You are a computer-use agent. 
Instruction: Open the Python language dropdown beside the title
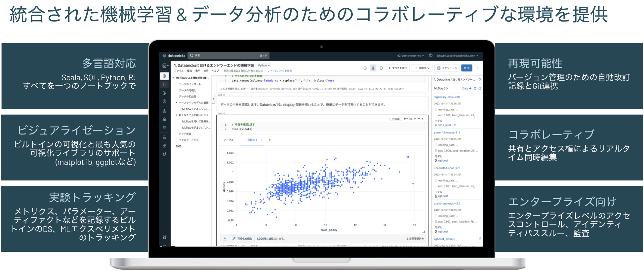point(264,65)
